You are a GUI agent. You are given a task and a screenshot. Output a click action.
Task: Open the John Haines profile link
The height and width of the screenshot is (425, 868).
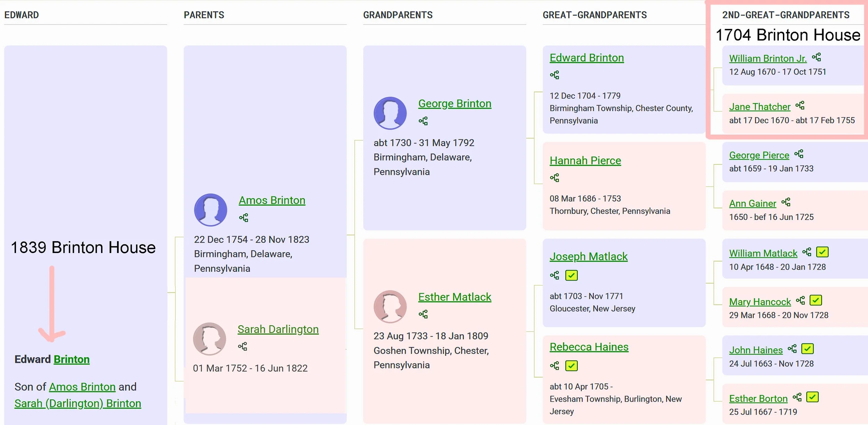tap(756, 350)
